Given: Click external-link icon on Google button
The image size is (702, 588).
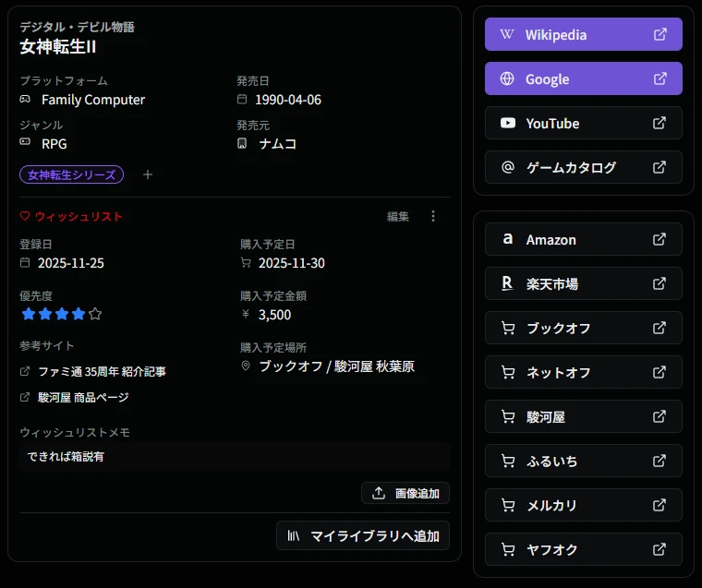Looking at the screenshot, I should click(x=660, y=78).
